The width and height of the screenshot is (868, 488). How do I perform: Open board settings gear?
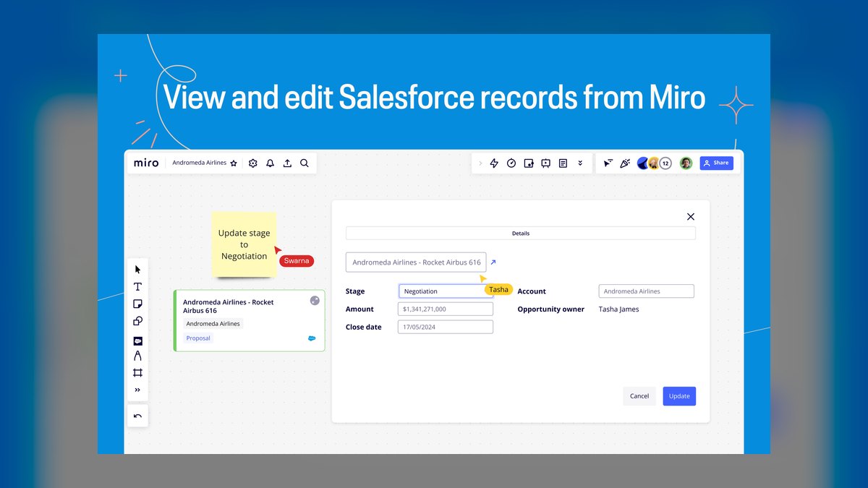252,163
